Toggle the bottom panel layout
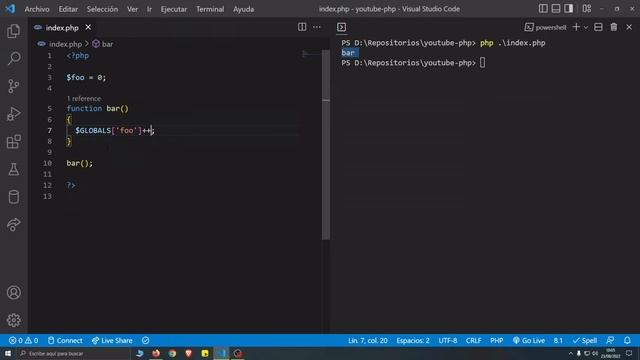The image size is (640, 360). pyautogui.click(x=556, y=9)
